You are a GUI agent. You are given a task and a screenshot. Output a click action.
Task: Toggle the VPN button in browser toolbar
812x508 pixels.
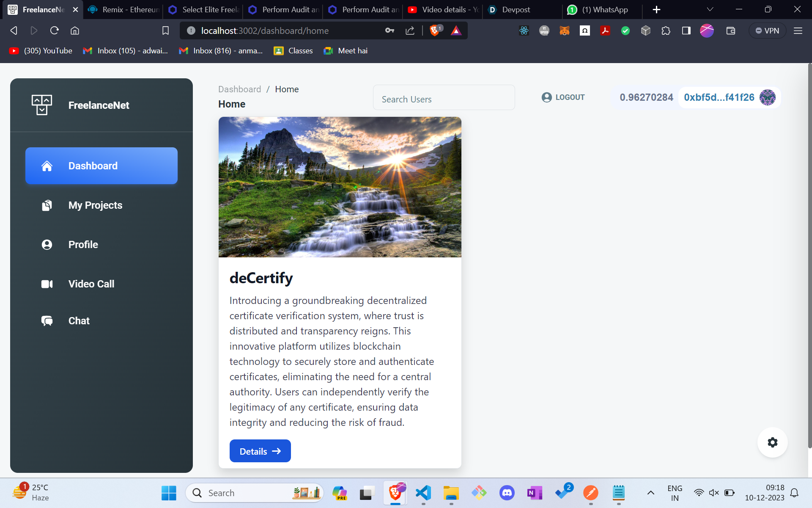pyautogui.click(x=767, y=30)
